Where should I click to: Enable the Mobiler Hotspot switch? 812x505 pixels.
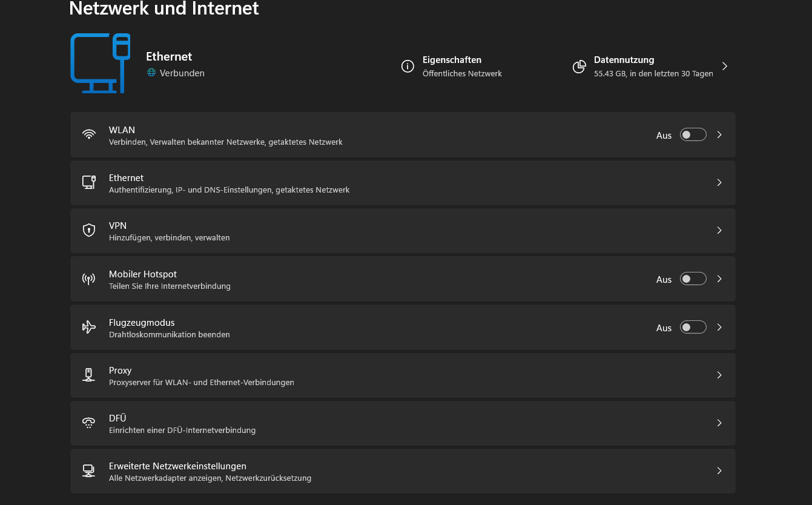point(693,279)
